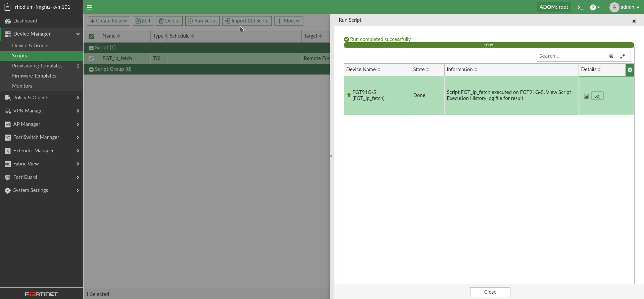Viewport: 644px width, 299px height.
Task: Click the Extender Manager icon
Action: tap(8, 151)
